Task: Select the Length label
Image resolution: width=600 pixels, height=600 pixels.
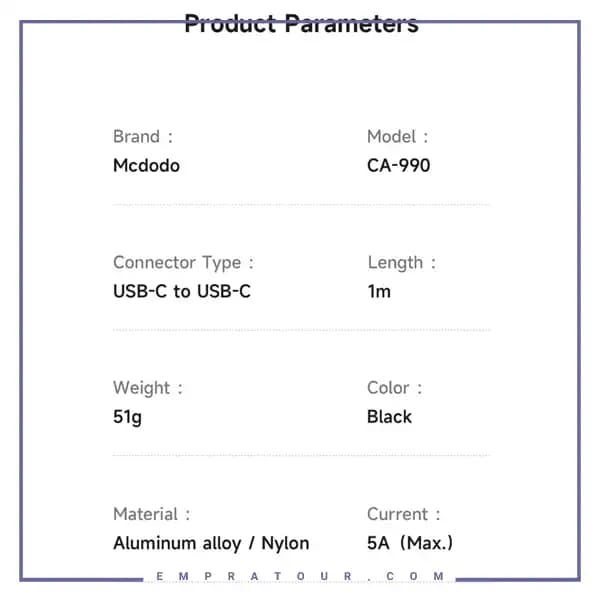Action: (401, 263)
